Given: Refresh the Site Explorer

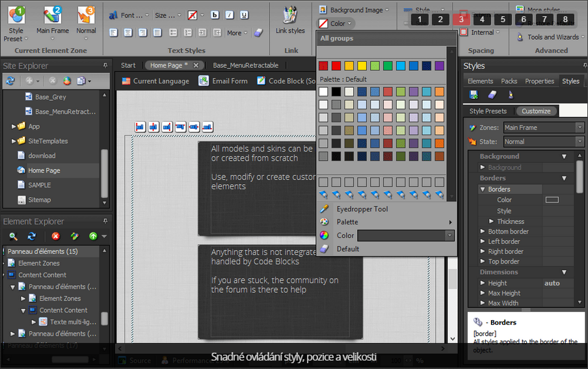Looking at the screenshot, I should [x=10, y=81].
